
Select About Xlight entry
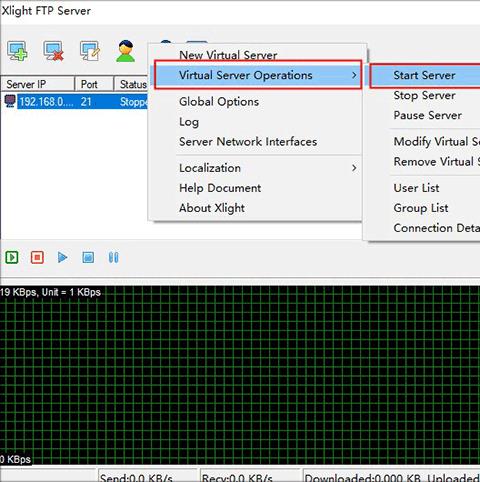(x=212, y=208)
